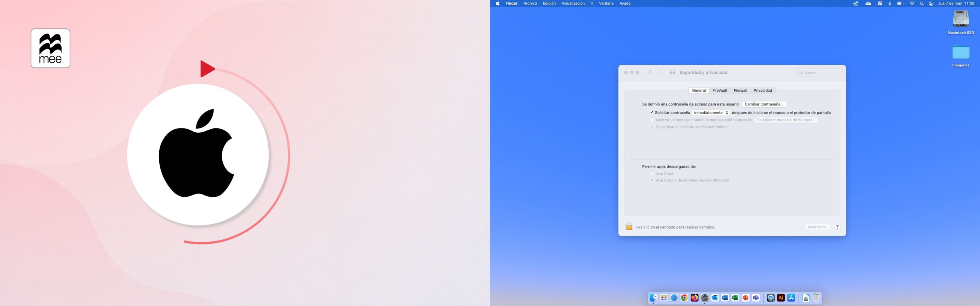Screen dimensions: 980x306
Task: Open the Apple menu
Action: tap(498, 3)
